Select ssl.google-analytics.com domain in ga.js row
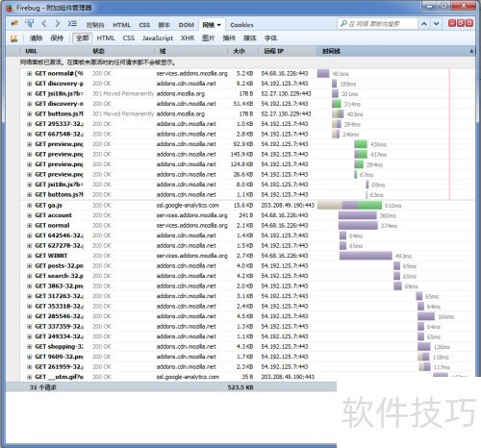 tap(188, 206)
